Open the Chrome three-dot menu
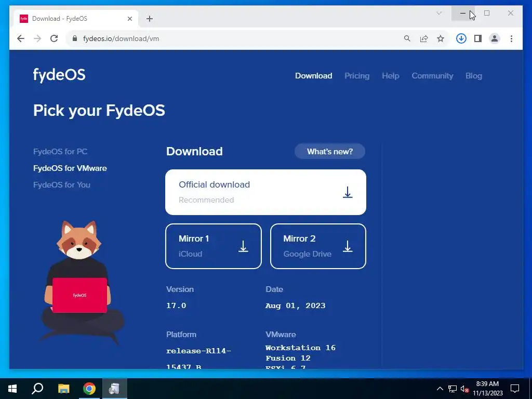Viewport: 532px width, 399px height. (511, 38)
